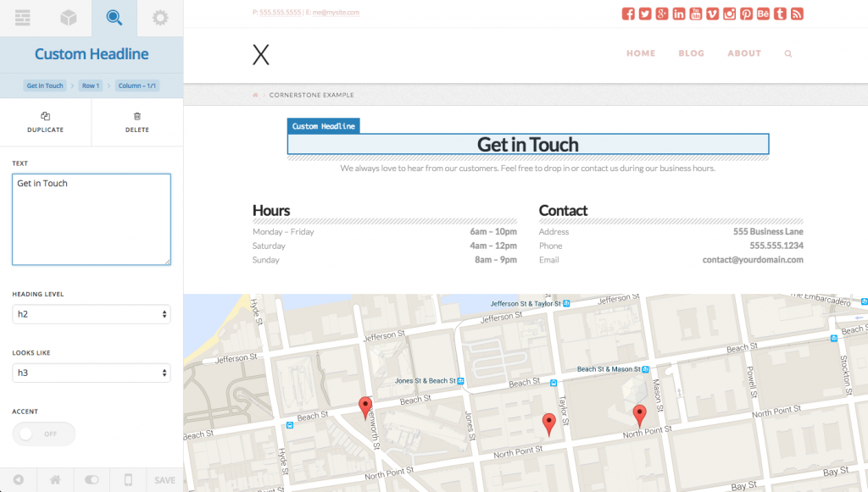Click the Duplicate element icon

click(45, 117)
